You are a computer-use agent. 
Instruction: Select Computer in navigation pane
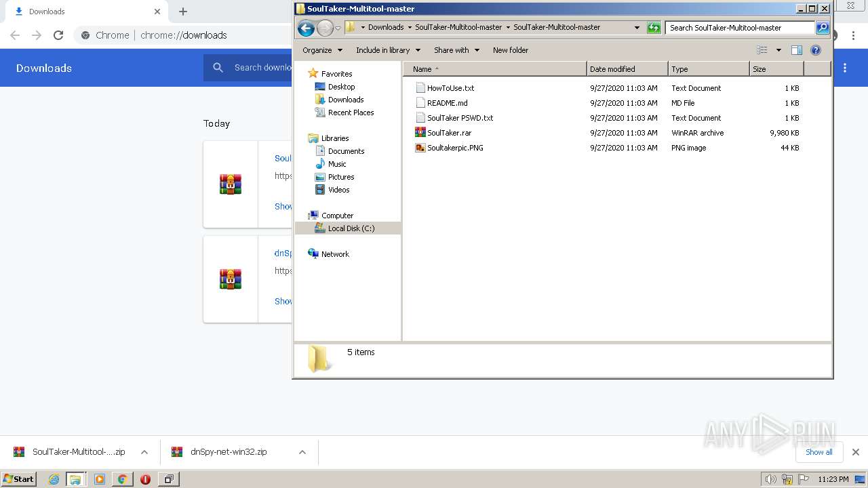pyautogui.click(x=337, y=216)
